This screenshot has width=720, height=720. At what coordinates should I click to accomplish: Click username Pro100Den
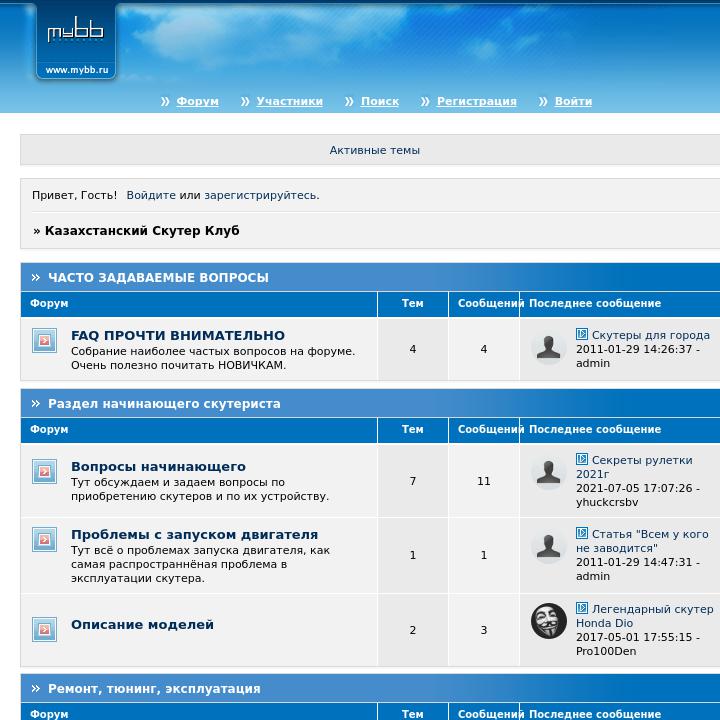click(606, 651)
